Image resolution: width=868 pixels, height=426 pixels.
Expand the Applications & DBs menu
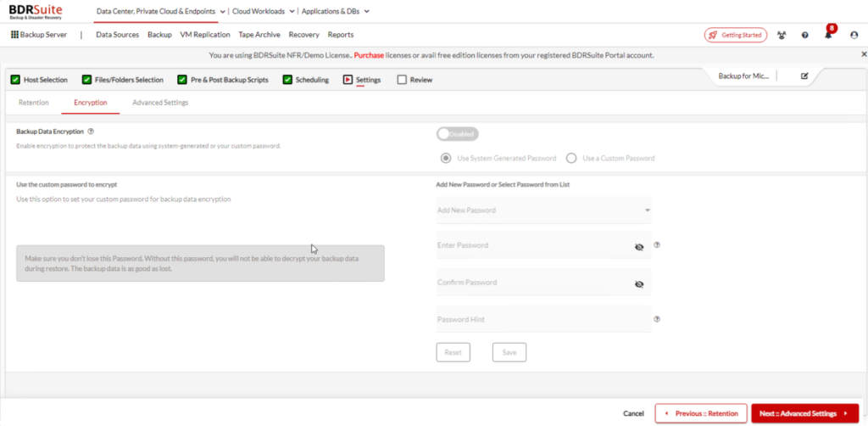pos(335,11)
